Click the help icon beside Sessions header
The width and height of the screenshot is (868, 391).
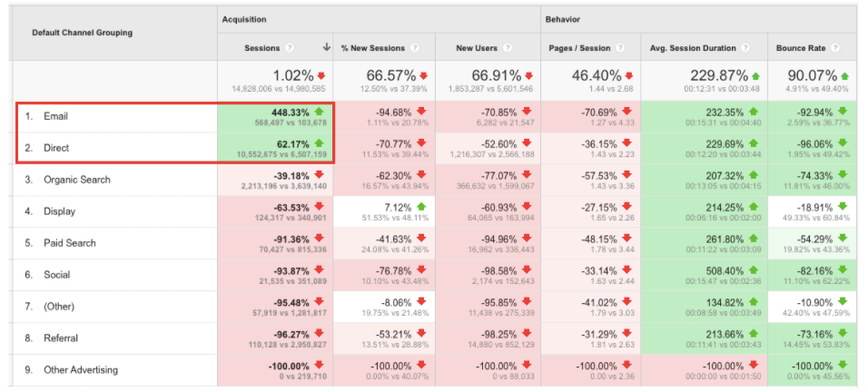tap(290, 48)
